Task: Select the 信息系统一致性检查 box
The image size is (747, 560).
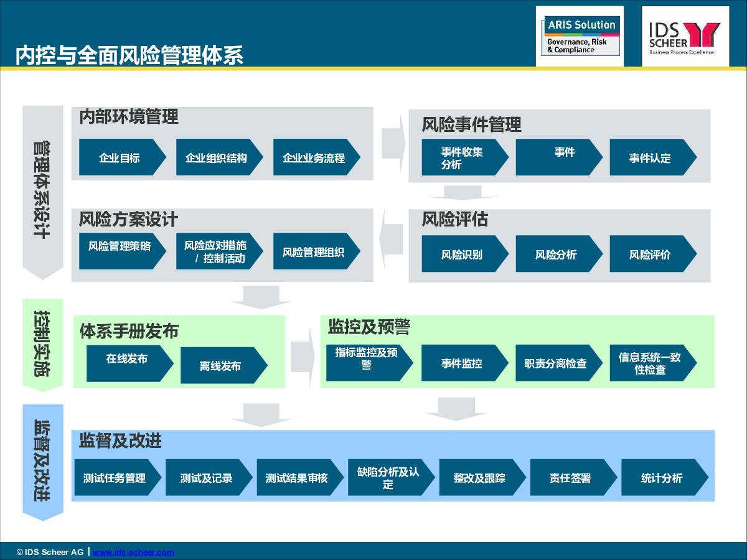Action: (x=650, y=363)
